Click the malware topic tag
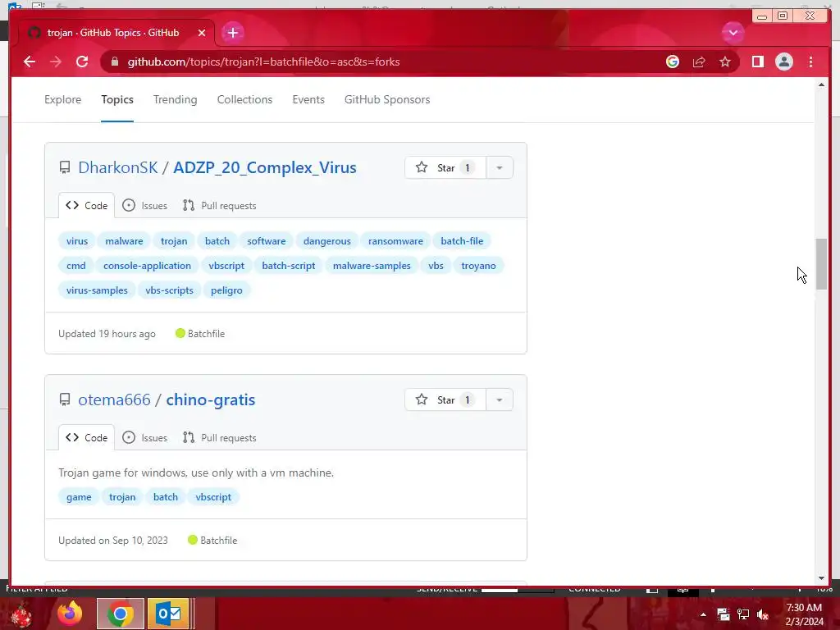This screenshot has width=840, height=630. pos(125,241)
